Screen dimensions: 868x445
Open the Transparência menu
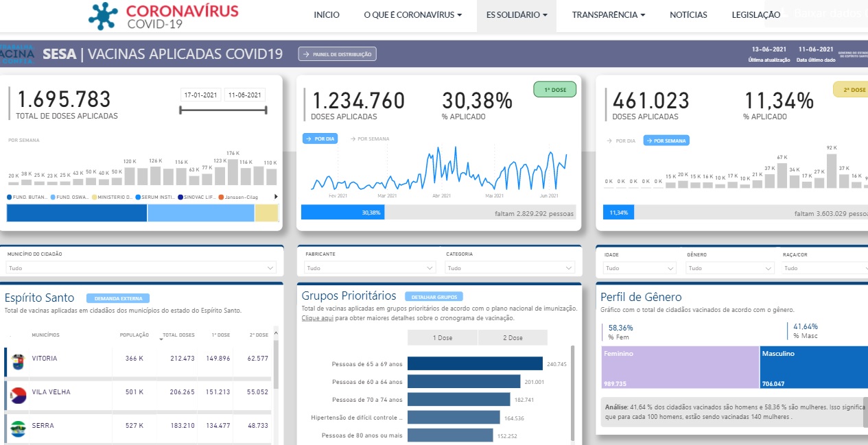click(609, 14)
